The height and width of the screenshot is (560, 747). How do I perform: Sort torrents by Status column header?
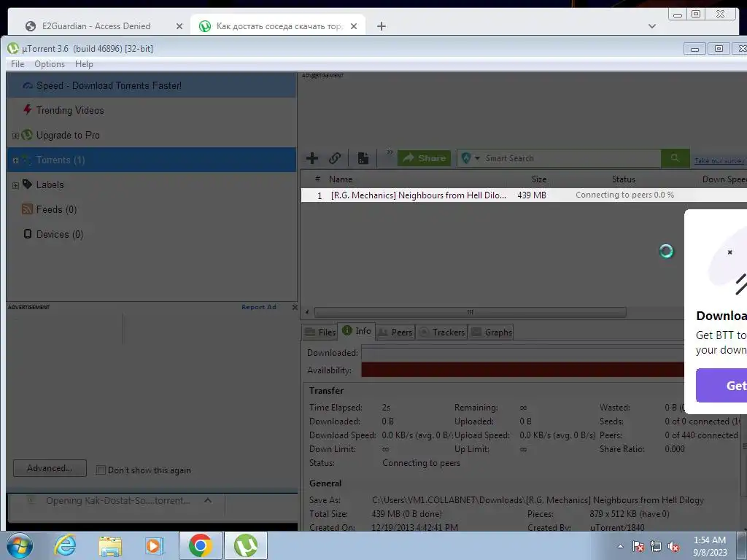[x=624, y=179]
